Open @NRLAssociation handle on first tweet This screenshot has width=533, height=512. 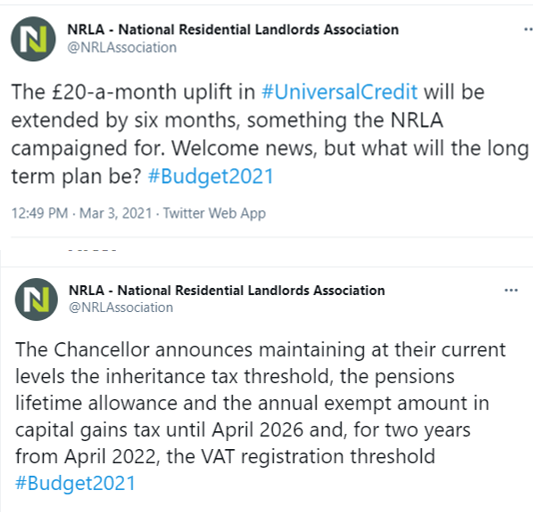(122, 48)
